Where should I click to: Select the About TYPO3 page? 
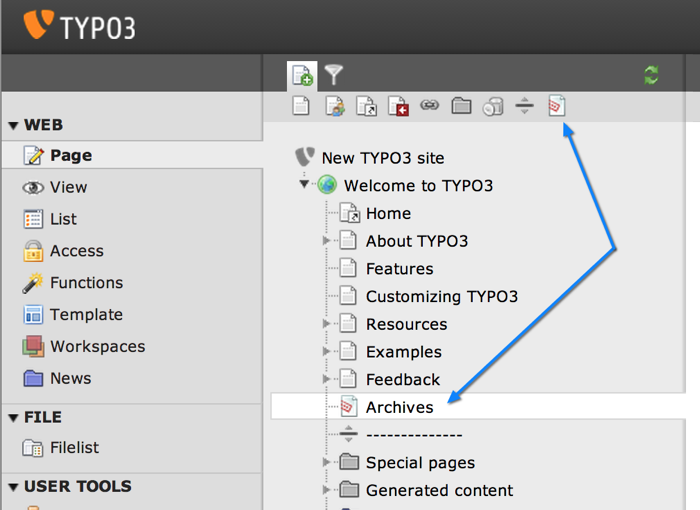click(x=417, y=241)
